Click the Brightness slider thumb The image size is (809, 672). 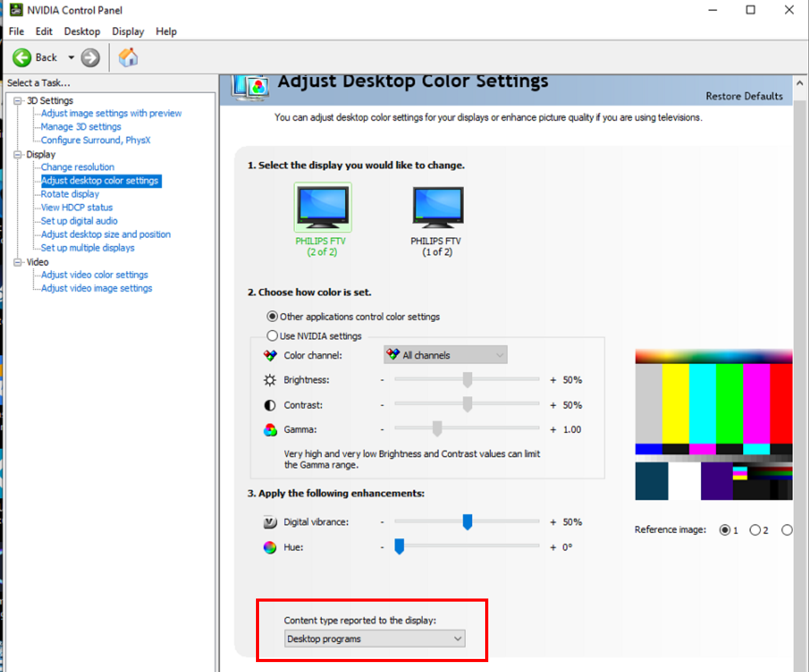tap(467, 379)
